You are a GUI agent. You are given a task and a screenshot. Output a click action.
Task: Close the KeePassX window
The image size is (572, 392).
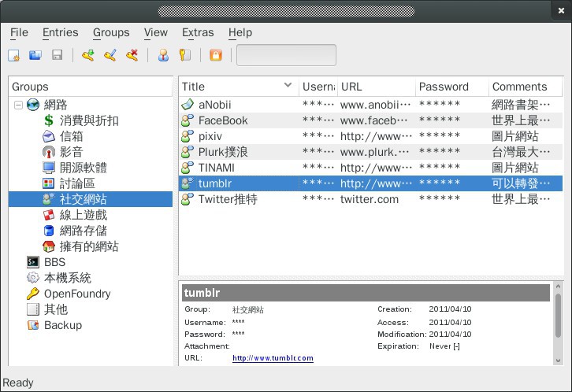(562, 11)
